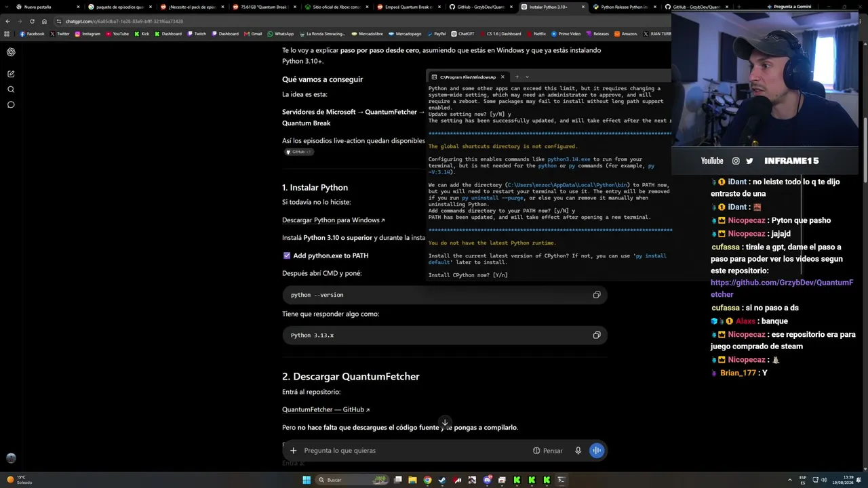Open the Twitch bookmark
868x488 pixels.
tap(196, 34)
